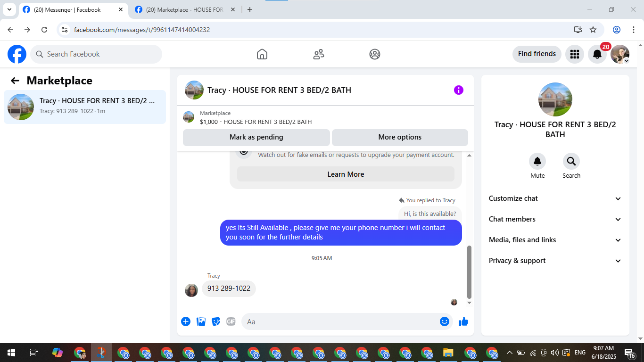
Task: View site information icon in address bar
Action: (65, 30)
